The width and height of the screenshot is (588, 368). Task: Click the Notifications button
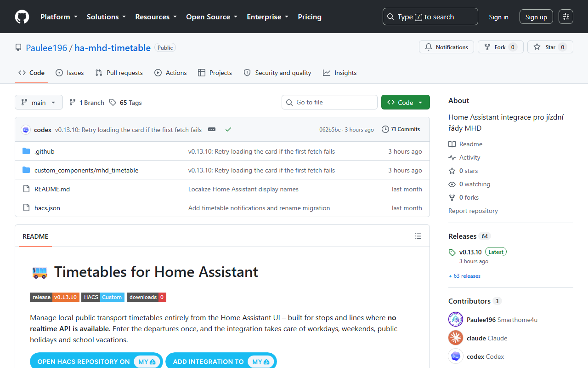tap(447, 47)
